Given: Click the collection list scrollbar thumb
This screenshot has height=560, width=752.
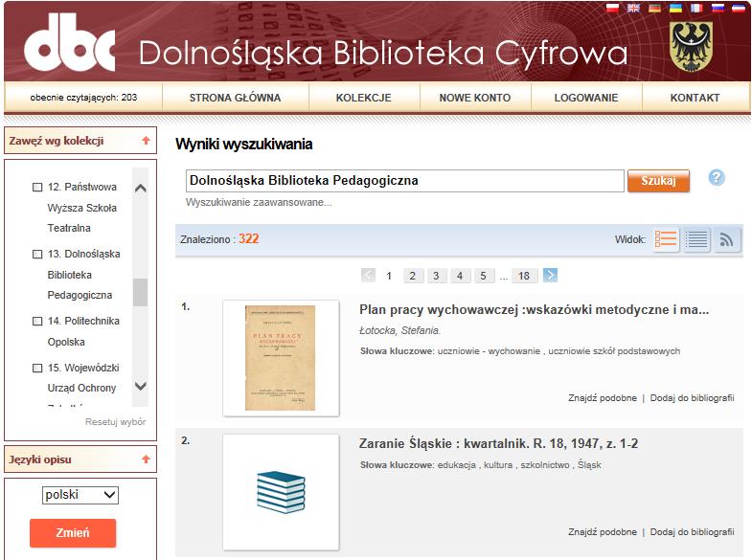Looking at the screenshot, I should point(140,292).
